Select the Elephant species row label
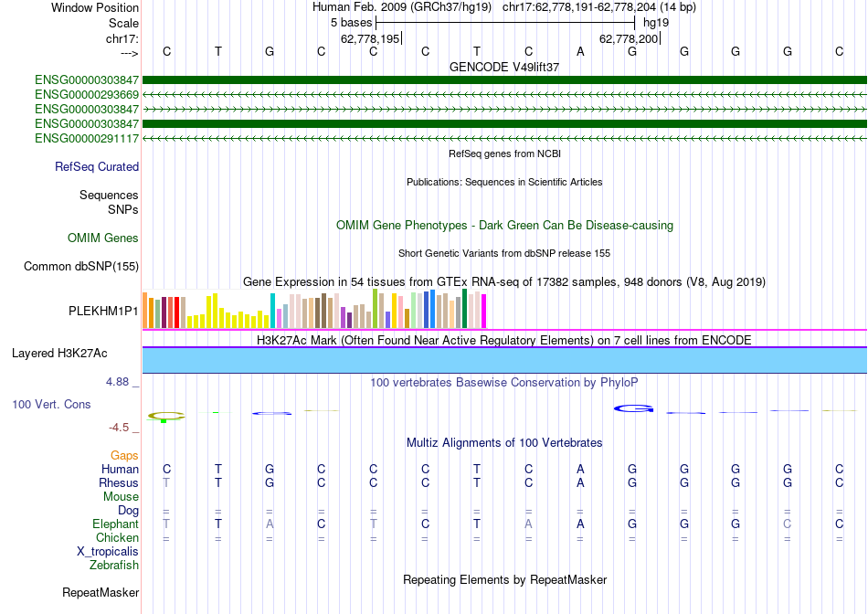Image resolution: width=868 pixels, height=614 pixels. click(x=115, y=524)
